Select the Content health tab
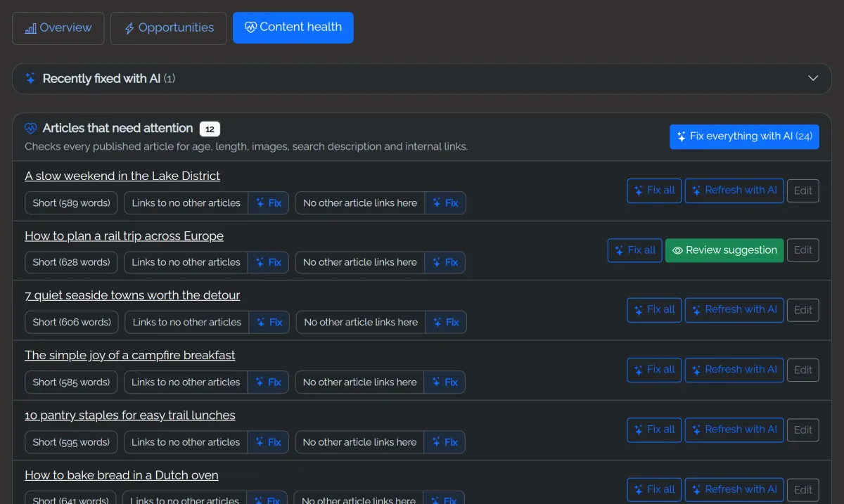This screenshot has height=504, width=844. point(293,28)
